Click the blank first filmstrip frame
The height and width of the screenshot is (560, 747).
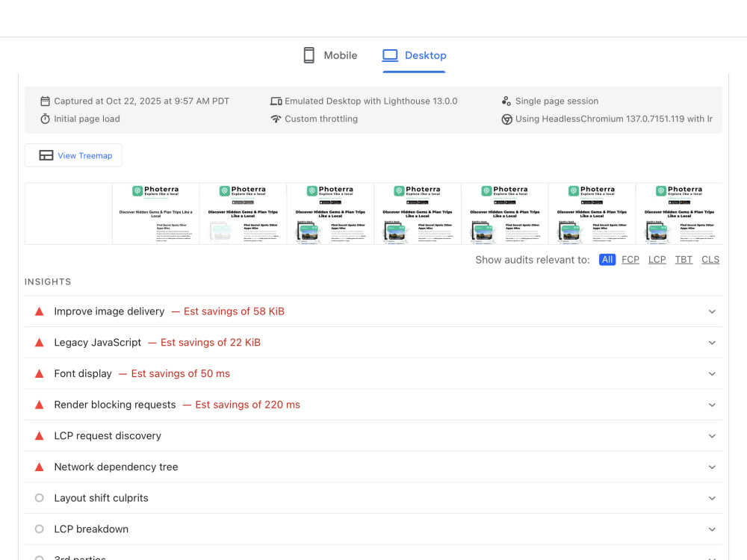[x=68, y=214]
